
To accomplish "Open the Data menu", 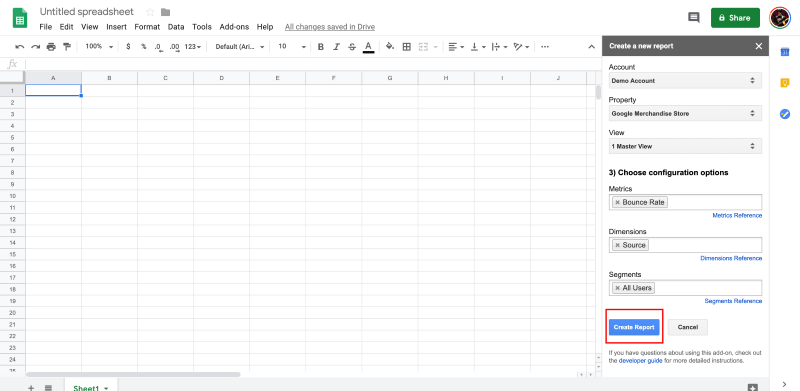I will [x=176, y=27].
